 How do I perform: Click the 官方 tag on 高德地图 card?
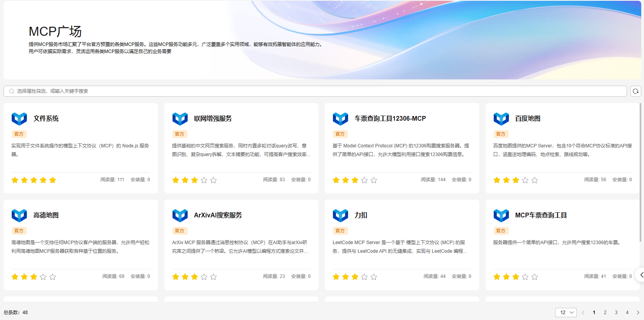[19, 231]
